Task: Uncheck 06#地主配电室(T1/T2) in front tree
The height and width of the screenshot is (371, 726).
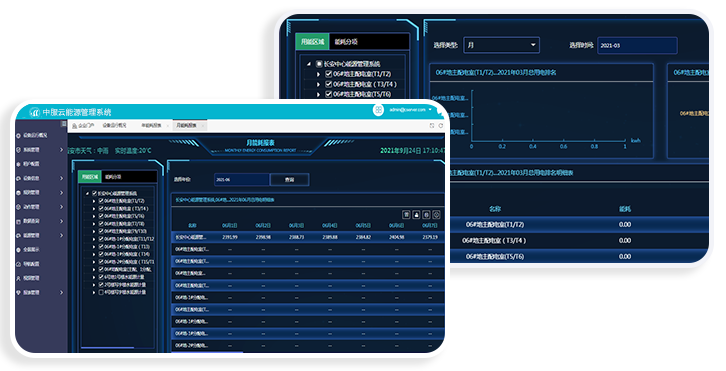Action: click(101, 201)
